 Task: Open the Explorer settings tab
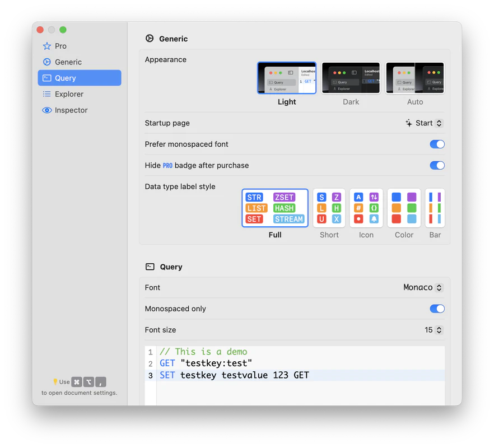[69, 94]
